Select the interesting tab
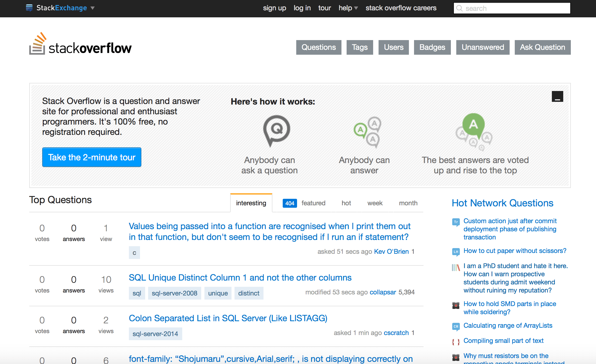 tap(251, 203)
